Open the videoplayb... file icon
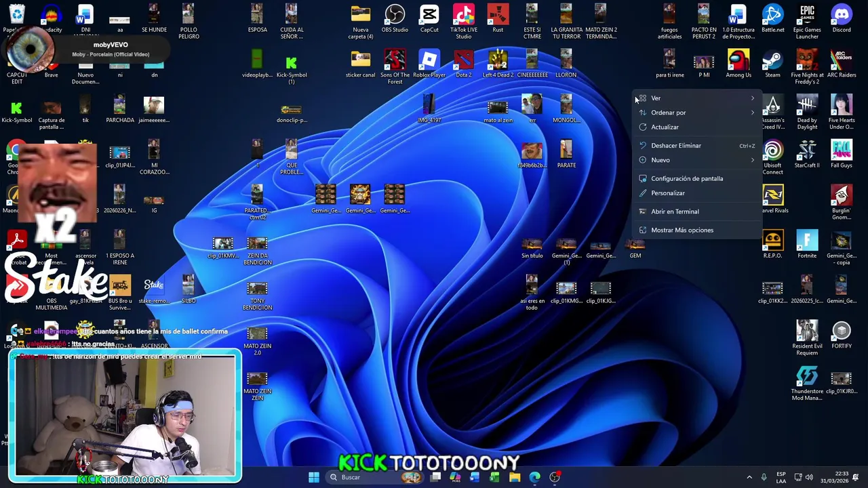Viewport: 868px width, 488px height. pyautogui.click(x=257, y=64)
